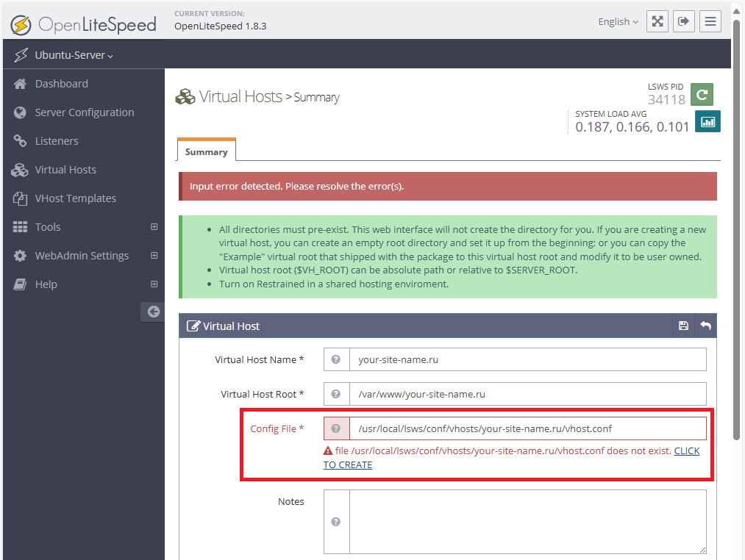The height and width of the screenshot is (560, 745).
Task: Click the 'Virtual host root ($VH_ROOT)' hint line
Action: tap(398, 270)
